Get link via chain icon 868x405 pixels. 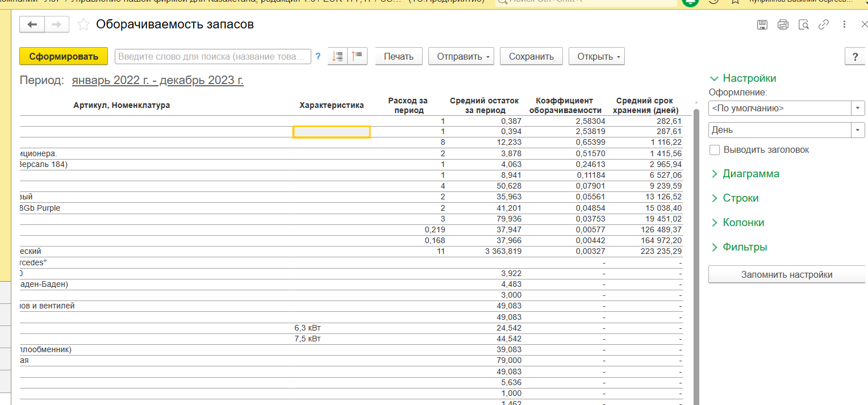pyautogui.click(x=823, y=24)
